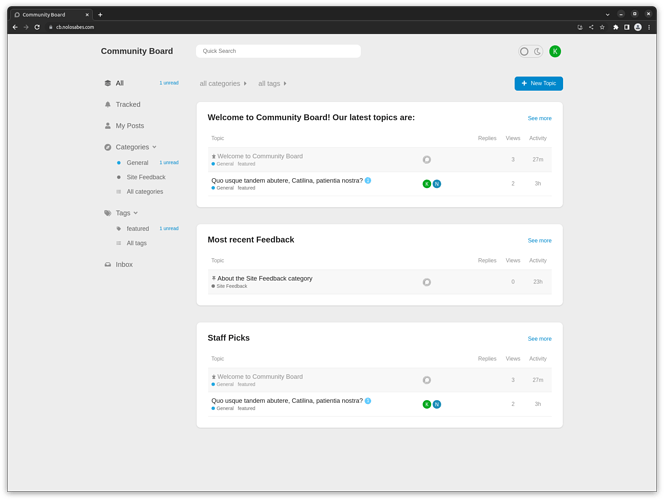Bookmark this page with star icon
This screenshot has width=664, height=500.
pos(602,27)
